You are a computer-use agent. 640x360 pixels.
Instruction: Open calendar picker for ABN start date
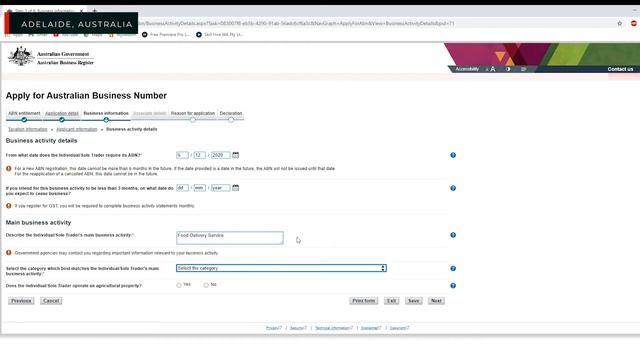click(236, 155)
